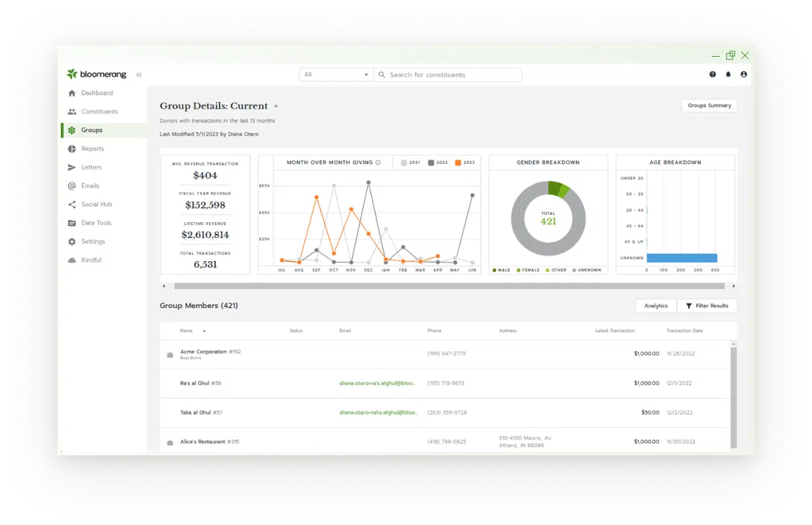
Task: Open the help question mark icon
Action: (712, 75)
